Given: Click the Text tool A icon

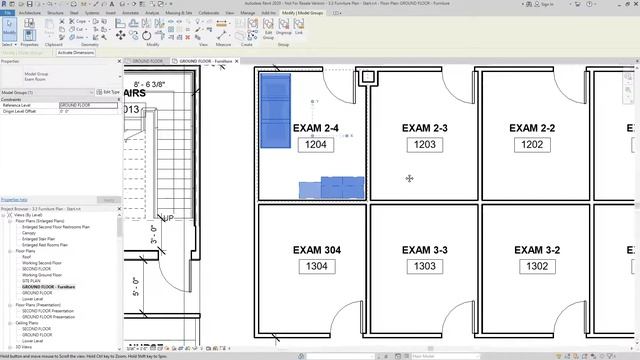Looking at the screenshot, I should click(x=111, y=4).
